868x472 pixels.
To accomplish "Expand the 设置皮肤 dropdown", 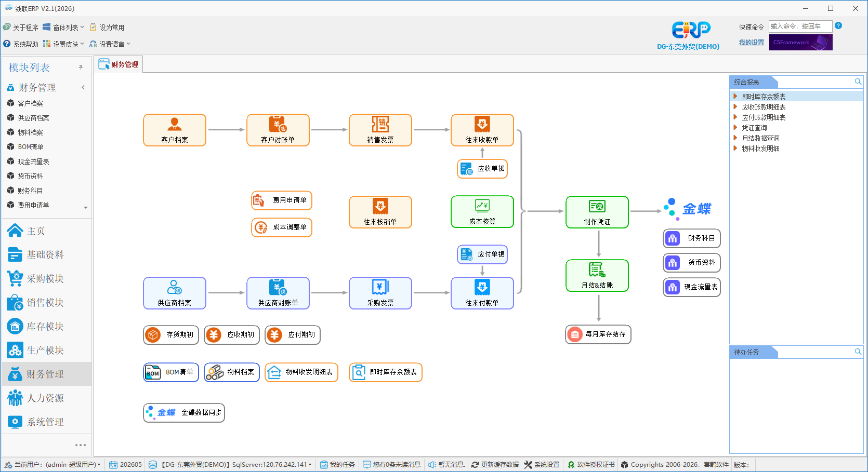I will tap(63, 44).
